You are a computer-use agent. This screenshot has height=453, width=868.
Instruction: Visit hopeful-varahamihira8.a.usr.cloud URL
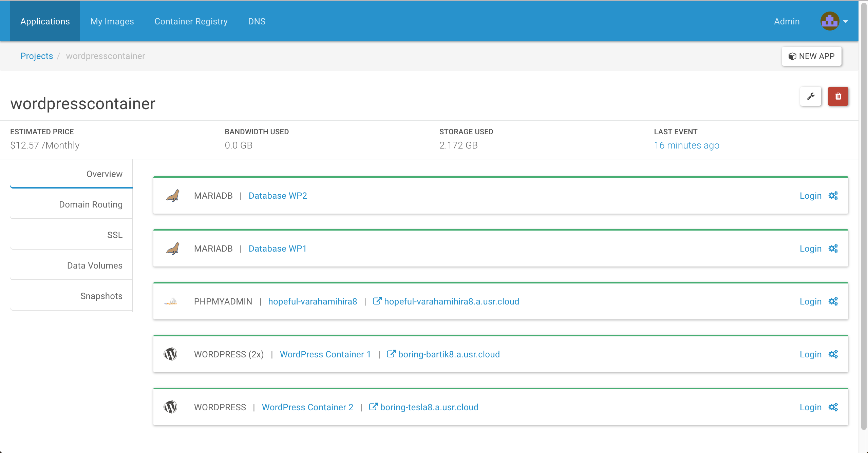pos(452,301)
